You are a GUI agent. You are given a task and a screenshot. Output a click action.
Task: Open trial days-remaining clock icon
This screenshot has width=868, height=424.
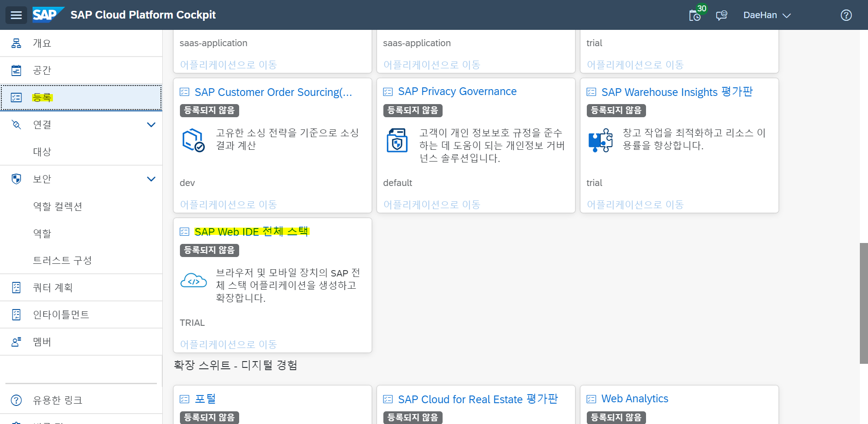pos(695,16)
